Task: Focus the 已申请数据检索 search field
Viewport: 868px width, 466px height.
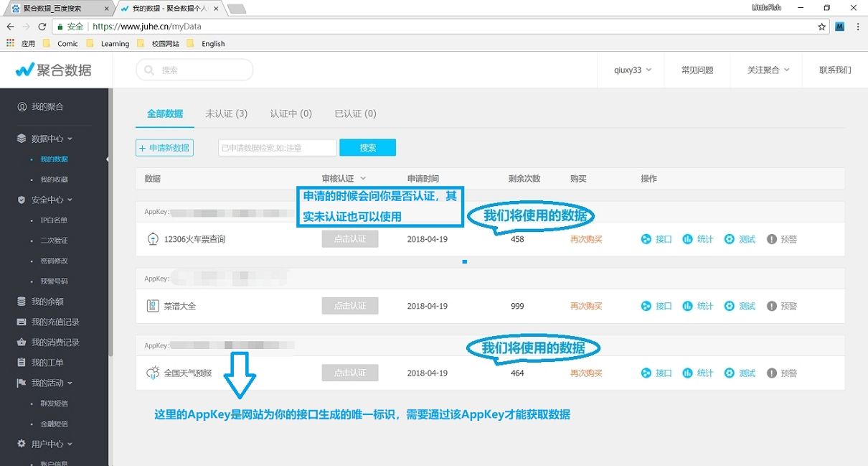Action: (278, 147)
